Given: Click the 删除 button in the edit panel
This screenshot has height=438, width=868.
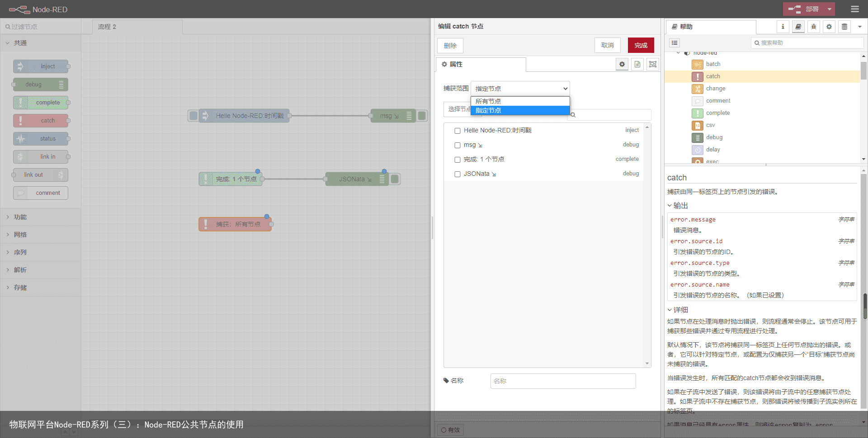Looking at the screenshot, I should pos(450,46).
